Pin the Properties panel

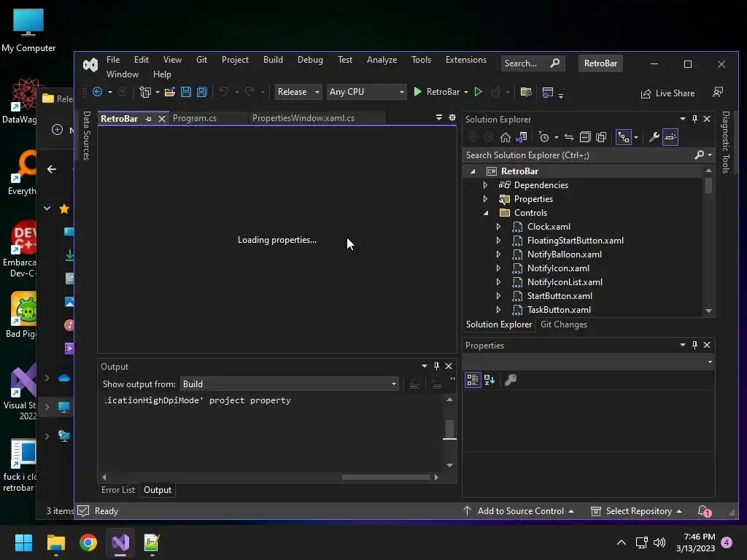pyautogui.click(x=694, y=345)
